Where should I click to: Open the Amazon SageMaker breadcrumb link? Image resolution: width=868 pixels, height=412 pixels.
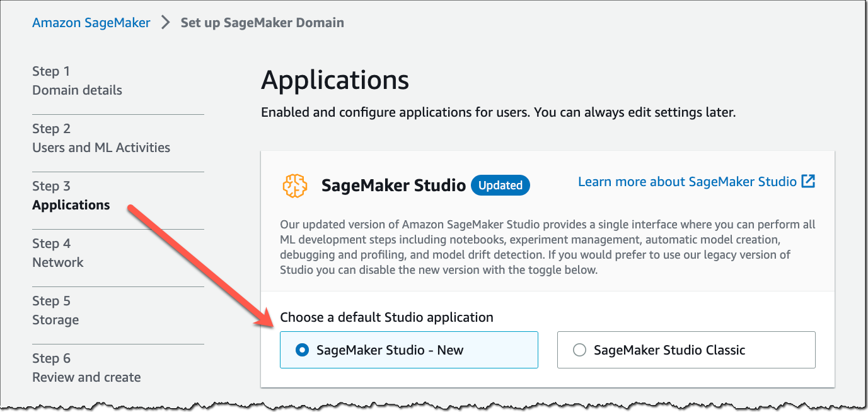pos(91,22)
